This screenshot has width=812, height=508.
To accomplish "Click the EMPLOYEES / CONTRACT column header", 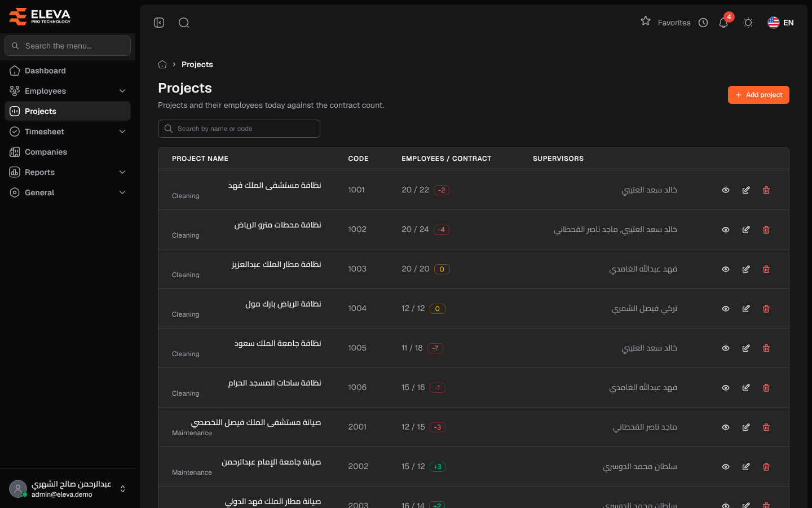I will click(447, 159).
